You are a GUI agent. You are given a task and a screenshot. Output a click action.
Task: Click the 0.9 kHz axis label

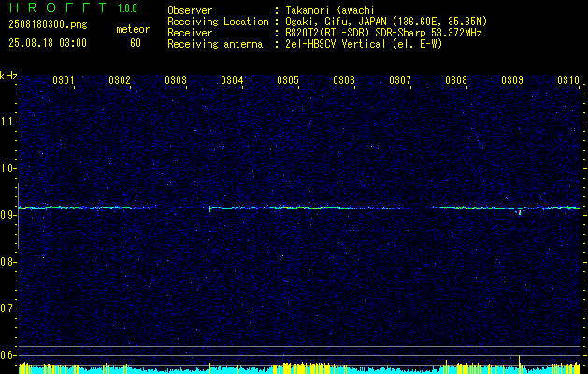coord(8,215)
